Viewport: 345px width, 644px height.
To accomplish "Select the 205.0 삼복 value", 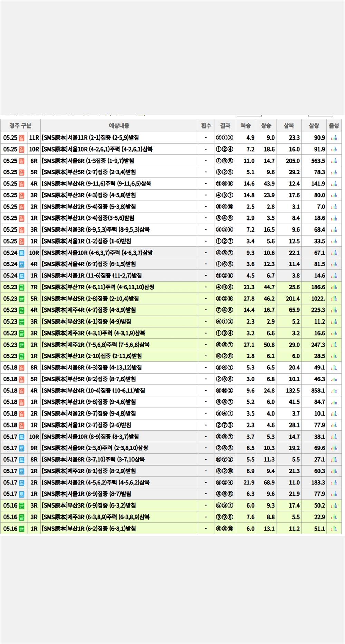I will point(293,161).
